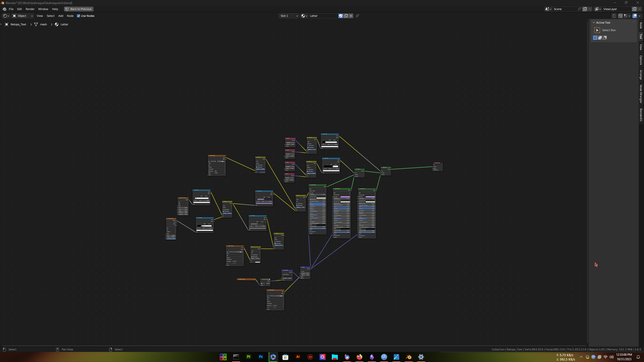
Task: Open the Blender logo menu icon
Action: coord(4,9)
